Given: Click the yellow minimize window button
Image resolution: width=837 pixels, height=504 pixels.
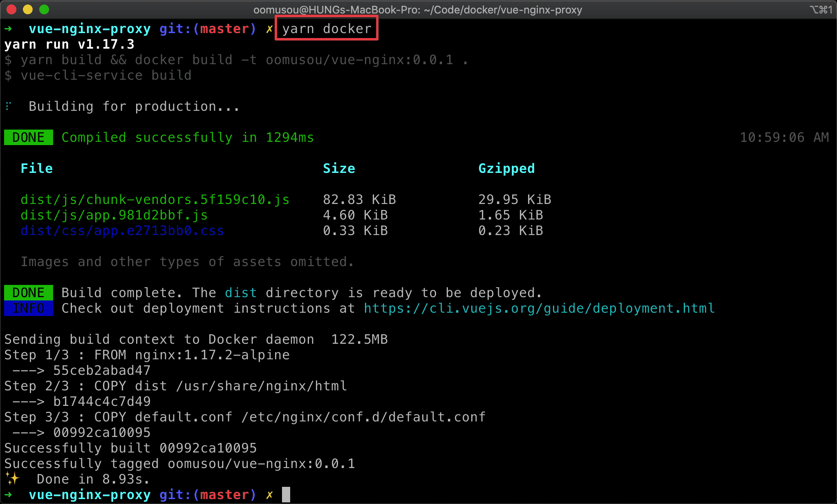Looking at the screenshot, I should (x=28, y=9).
